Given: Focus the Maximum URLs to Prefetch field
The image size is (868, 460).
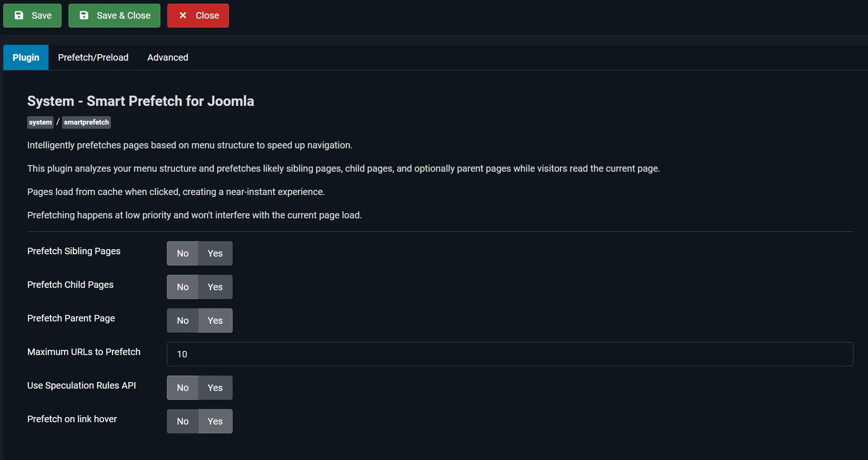Looking at the screenshot, I should pyautogui.click(x=510, y=354).
